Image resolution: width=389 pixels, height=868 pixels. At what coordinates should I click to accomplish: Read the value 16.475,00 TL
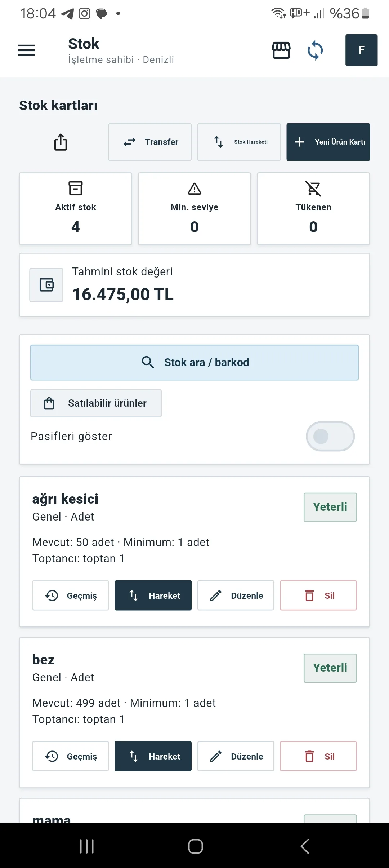(x=123, y=294)
